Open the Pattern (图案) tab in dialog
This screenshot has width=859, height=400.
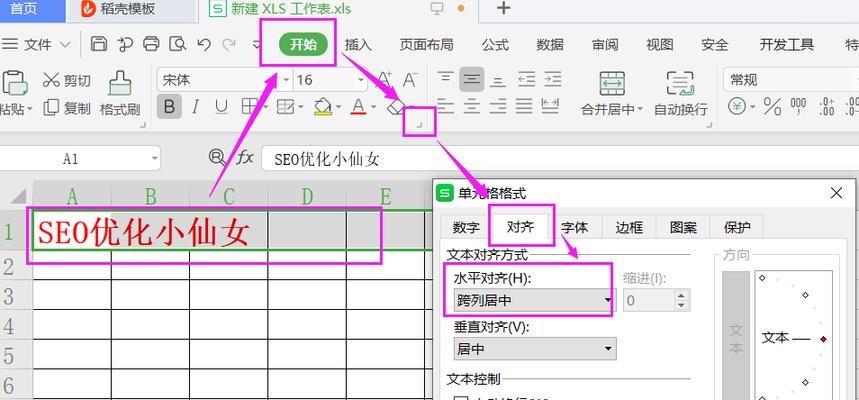coord(683,227)
